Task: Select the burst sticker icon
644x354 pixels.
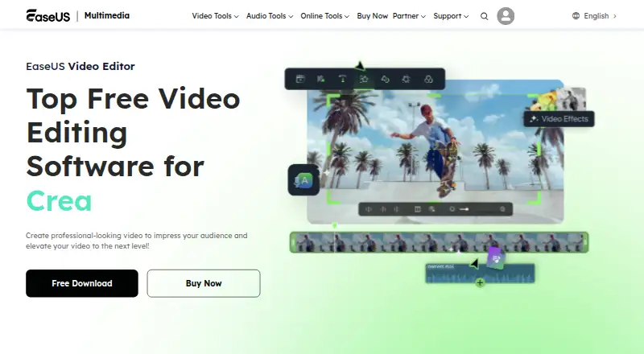Action: pyautogui.click(x=406, y=79)
